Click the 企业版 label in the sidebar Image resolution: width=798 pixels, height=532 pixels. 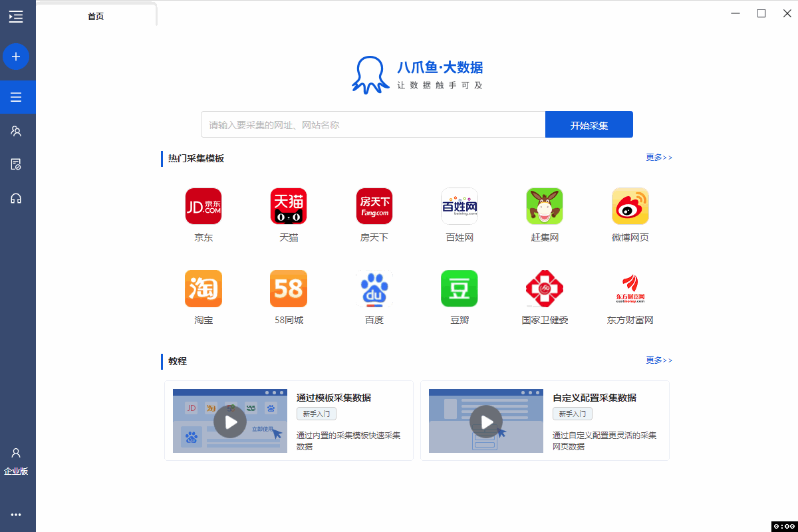pos(16,471)
